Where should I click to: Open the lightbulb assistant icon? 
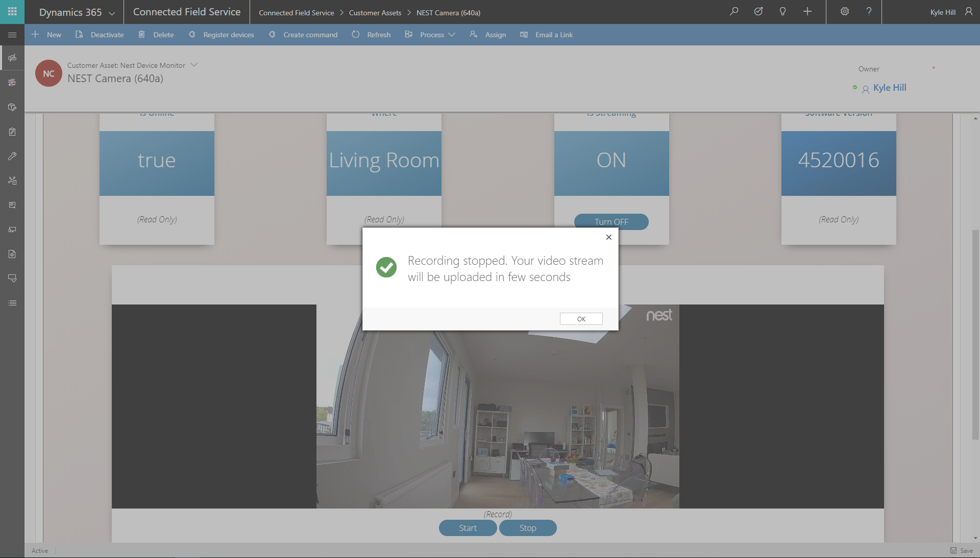[782, 11]
